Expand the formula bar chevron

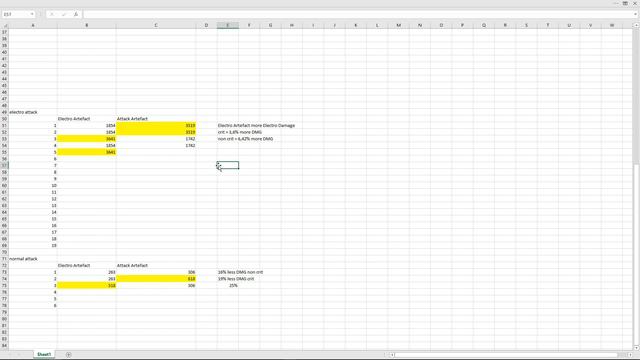(x=636, y=14)
